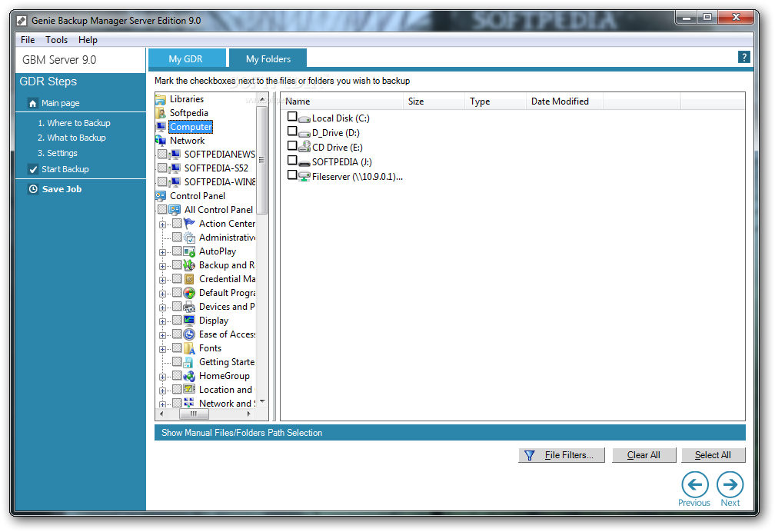Go to step 1 Where to Backup
Viewport: 775px width, 532px height.
click(74, 123)
